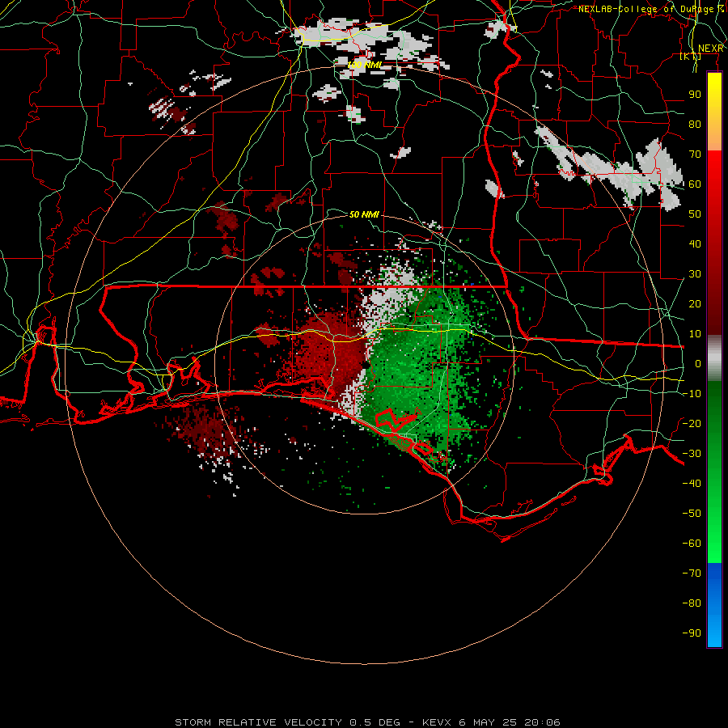Viewport: 728px width, 728px height.
Task: Pick the "-50" tick label on the scale
Action: coord(692,513)
